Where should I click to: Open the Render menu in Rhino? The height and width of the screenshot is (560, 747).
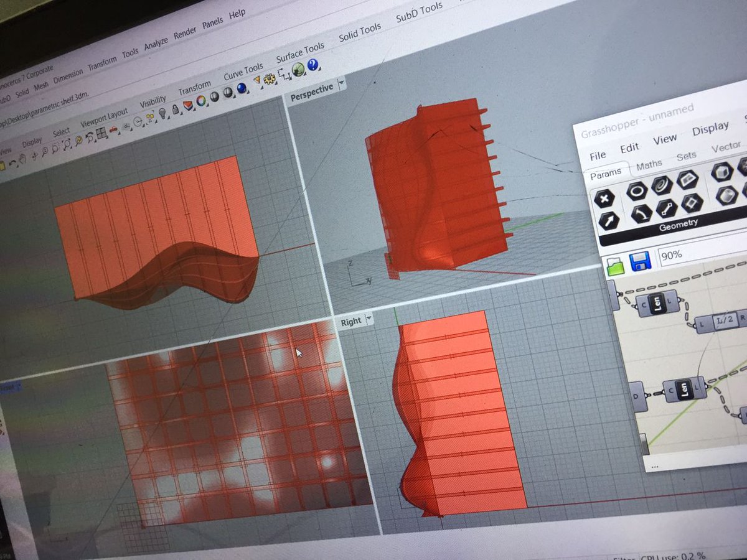pyautogui.click(x=185, y=34)
